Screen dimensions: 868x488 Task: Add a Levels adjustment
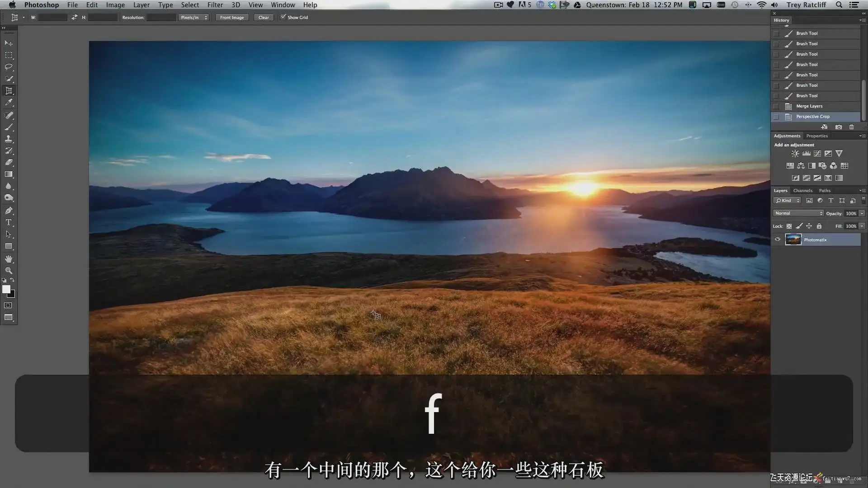tap(806, 154)
